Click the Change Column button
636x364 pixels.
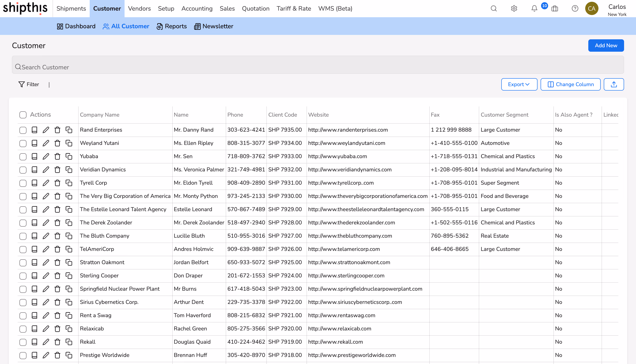click(571, 84)
